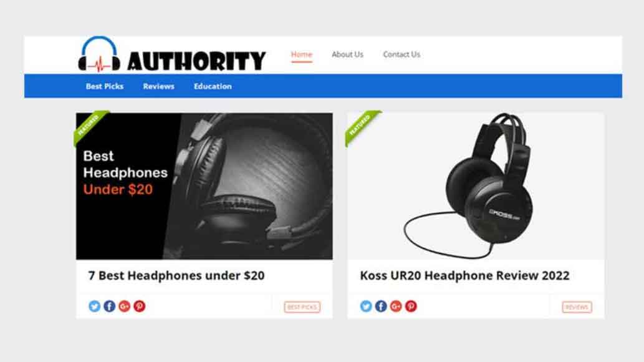This screenshot has height=362, width=644.
Task: Click Google Plus icon under 7 Best Headphones
Action: pyautogui.click(x=125, y=306)
